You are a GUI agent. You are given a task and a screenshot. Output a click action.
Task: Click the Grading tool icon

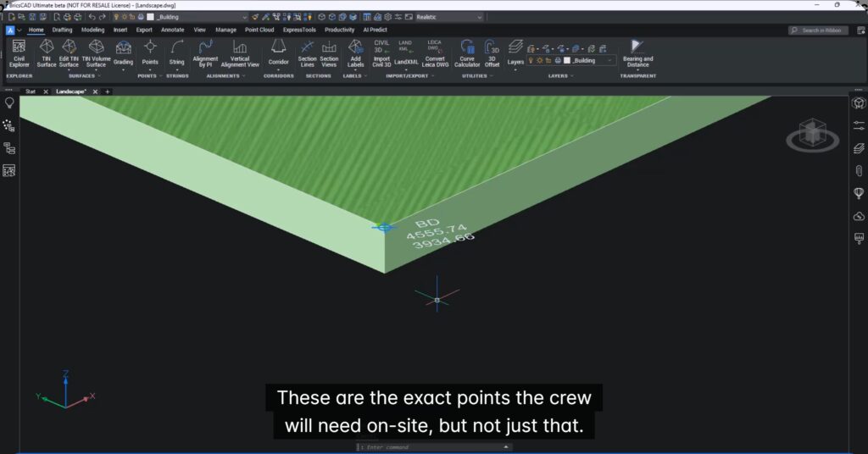click(124, 51)
